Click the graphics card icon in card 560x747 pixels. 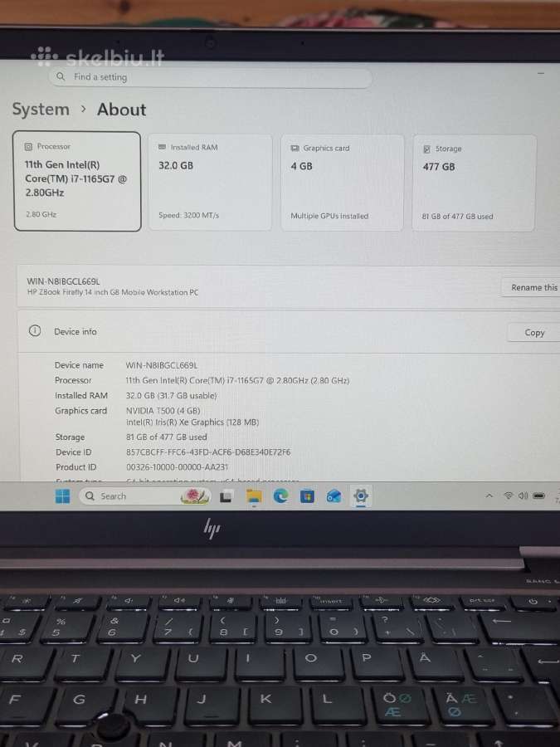click(295, 149)
